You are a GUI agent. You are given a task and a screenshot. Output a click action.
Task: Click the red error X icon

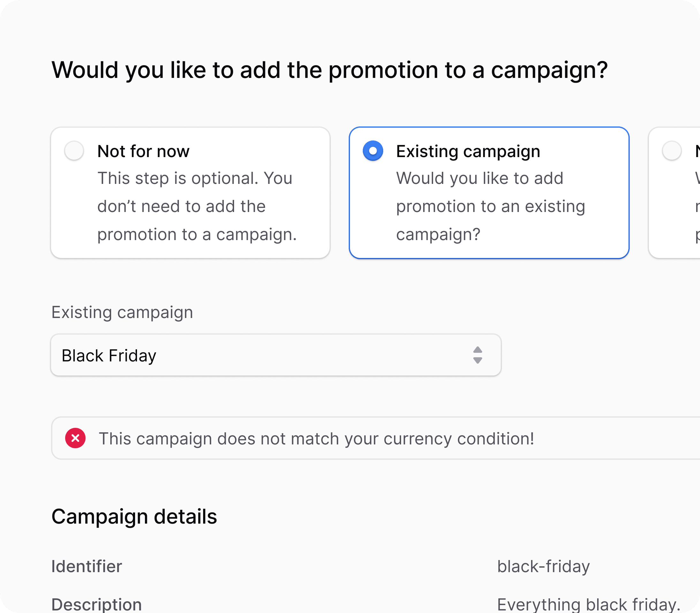75,438
